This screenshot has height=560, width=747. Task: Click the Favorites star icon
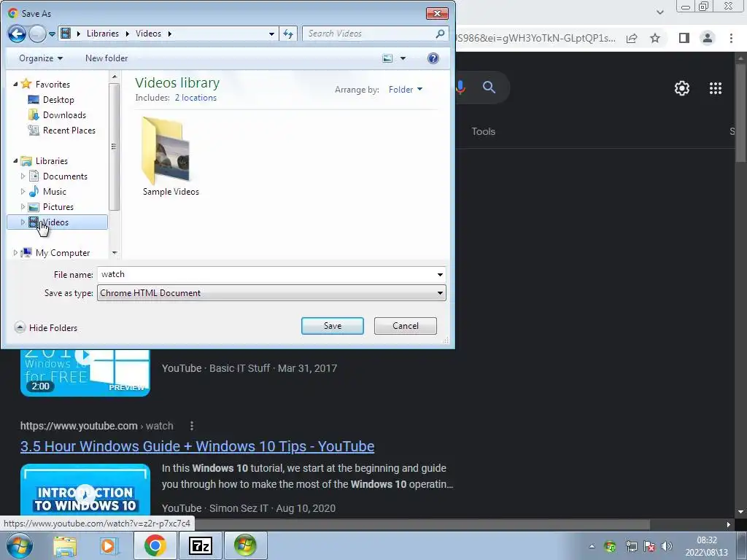click(x=26, y=84)
